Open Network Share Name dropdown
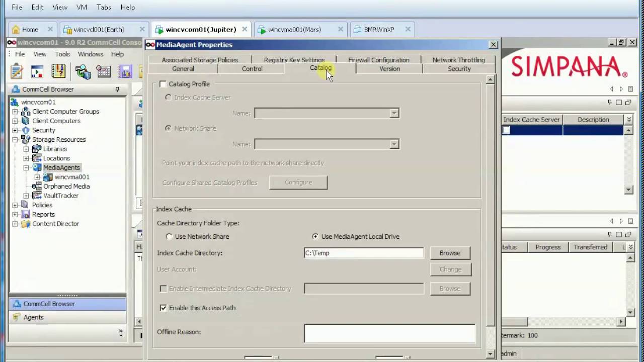Viewport: 644px width, 362px height. tap(394, 144)
